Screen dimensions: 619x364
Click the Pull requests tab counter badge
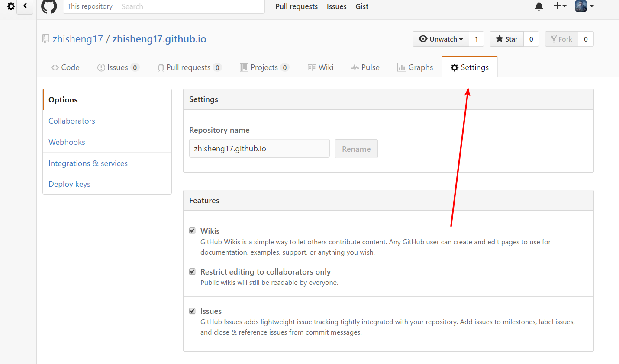[217, 67]
